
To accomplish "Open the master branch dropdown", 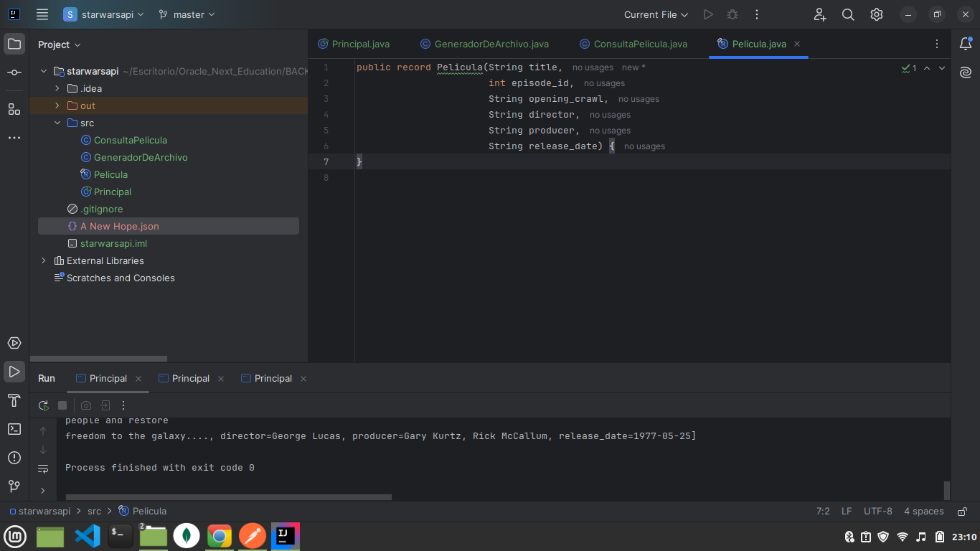I will click(x=187, y=14).
